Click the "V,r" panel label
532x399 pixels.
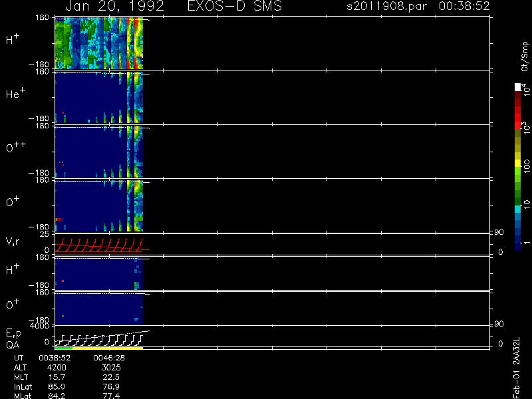click(13, 241)
